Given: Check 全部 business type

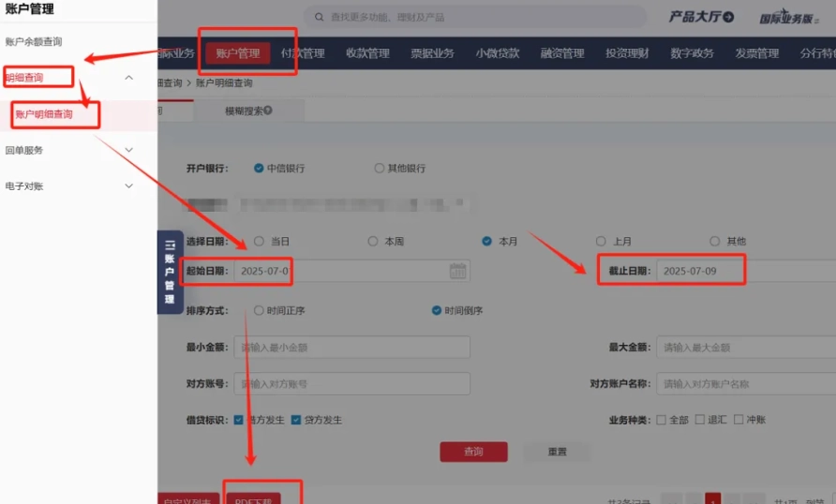Looking at the screenshot, I should [661, 420].
